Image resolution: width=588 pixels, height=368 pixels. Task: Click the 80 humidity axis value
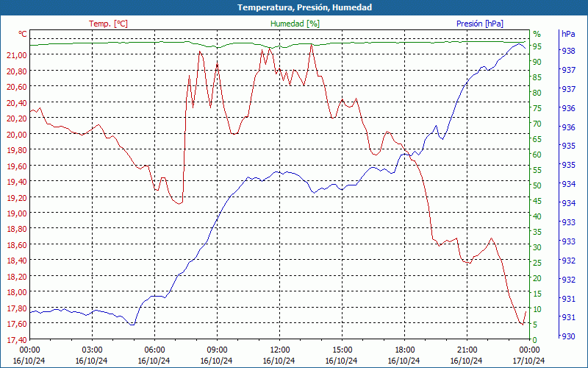pyautogui.click(x=537, y=93)
